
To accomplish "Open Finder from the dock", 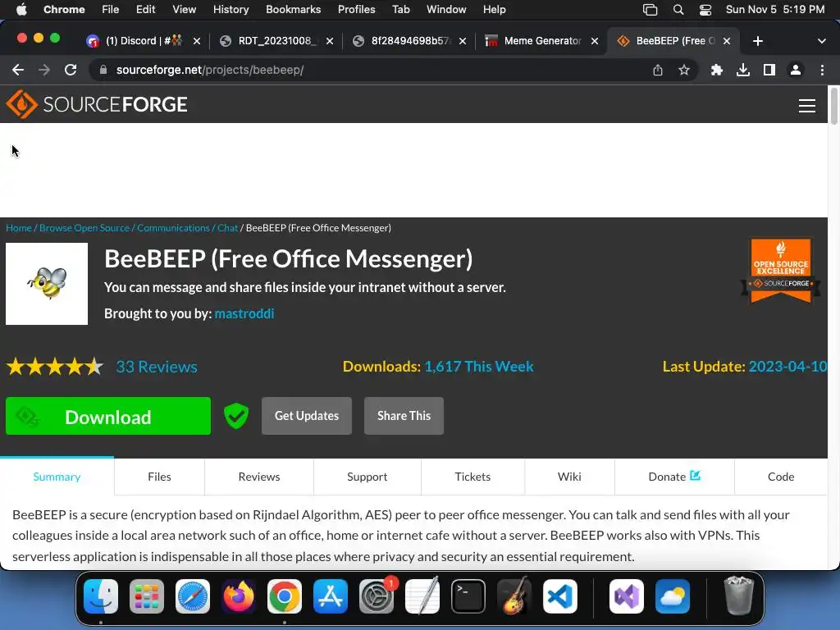I will coord(101,596).
